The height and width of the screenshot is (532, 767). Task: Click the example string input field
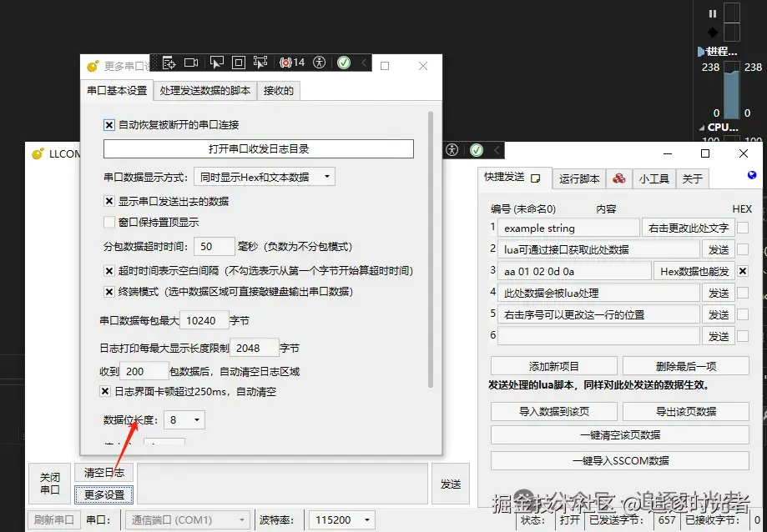(568, 227)
